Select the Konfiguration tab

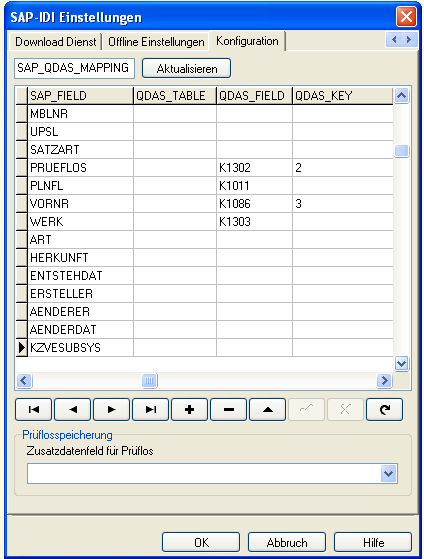click(247, 41)
